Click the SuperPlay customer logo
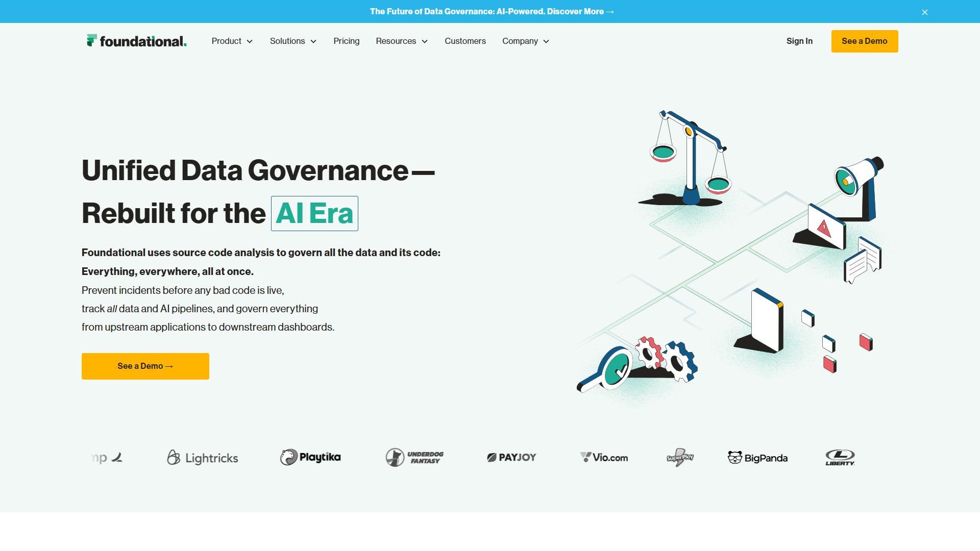The height and width of the screenshot is (551, 980). pos(680,457)
